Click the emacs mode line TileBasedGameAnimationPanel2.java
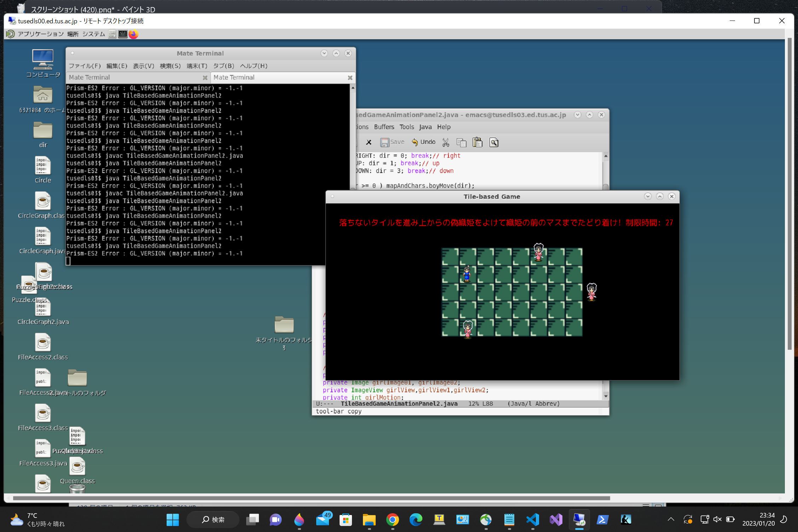The image size is (798, 532). coord(399,404)
